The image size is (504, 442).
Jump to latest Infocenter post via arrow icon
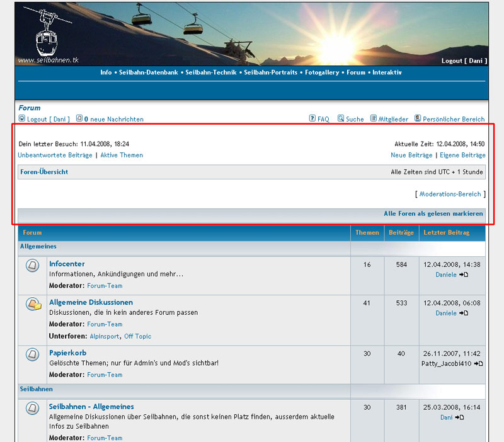click(464, 275)
